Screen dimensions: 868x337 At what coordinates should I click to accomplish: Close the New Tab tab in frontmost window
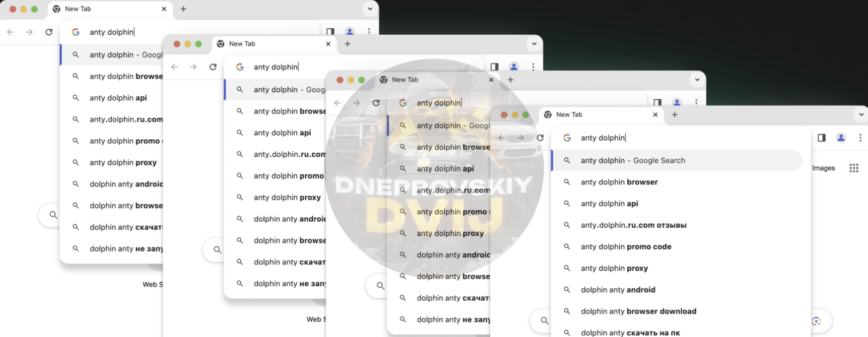coord(656,115)
